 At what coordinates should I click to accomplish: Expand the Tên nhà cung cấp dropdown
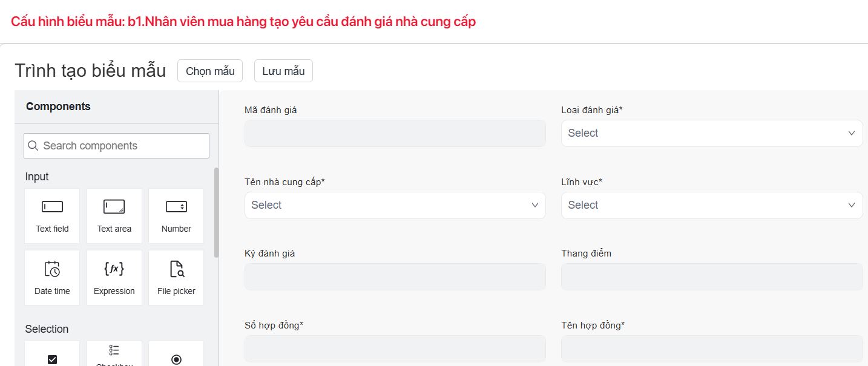tap(395, 205)
